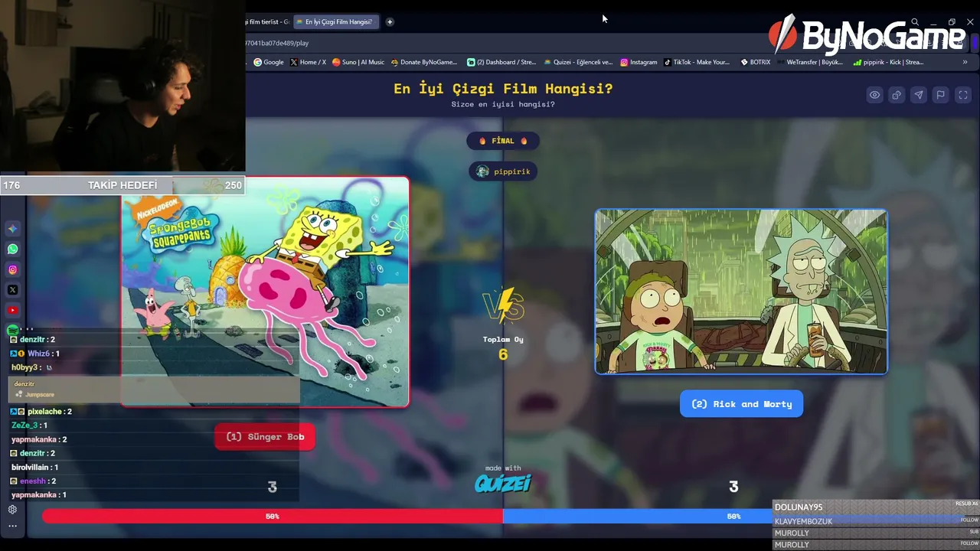This screenshot has width=980, height=551.
Task: Open X from the browser sidebar
Action: 13,290
